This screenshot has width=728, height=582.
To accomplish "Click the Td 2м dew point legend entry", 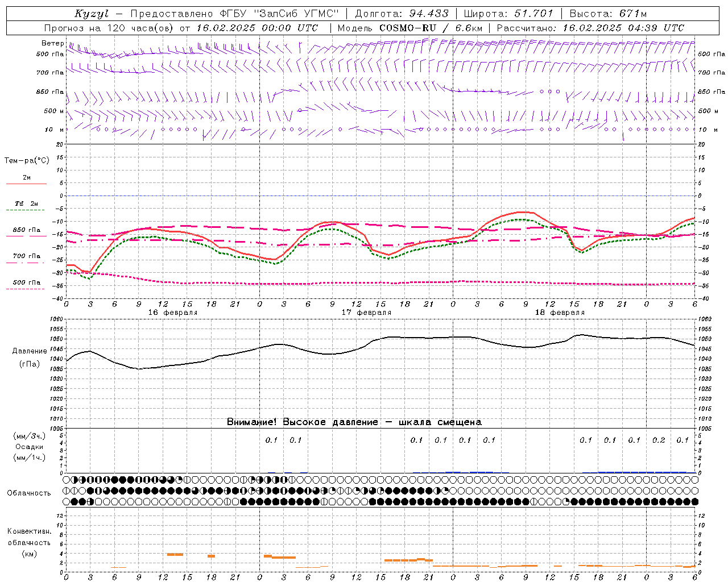I will (x=27, y=203).
